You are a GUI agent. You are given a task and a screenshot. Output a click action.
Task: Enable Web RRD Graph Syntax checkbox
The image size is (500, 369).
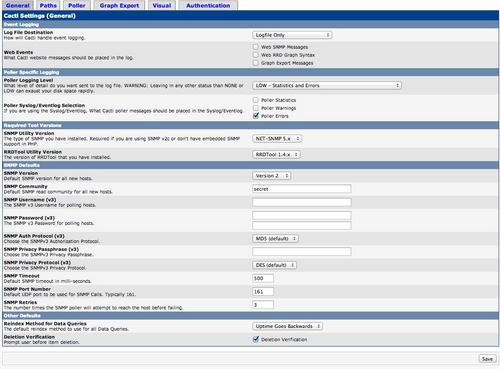[x=256, y=55]
